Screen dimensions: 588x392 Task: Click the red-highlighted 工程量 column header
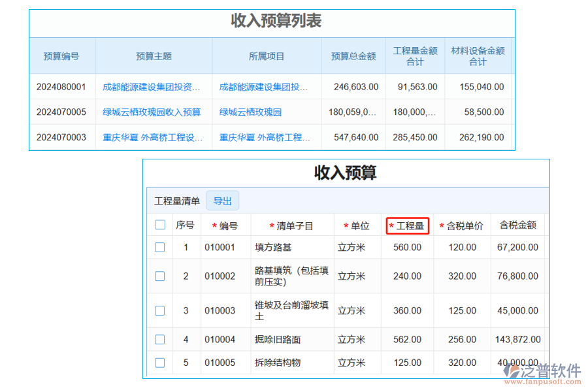[x=408, y=224]
